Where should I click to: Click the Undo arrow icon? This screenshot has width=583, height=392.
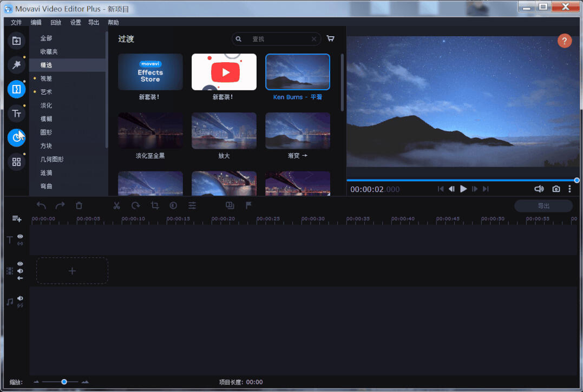(x=41, y=205)
